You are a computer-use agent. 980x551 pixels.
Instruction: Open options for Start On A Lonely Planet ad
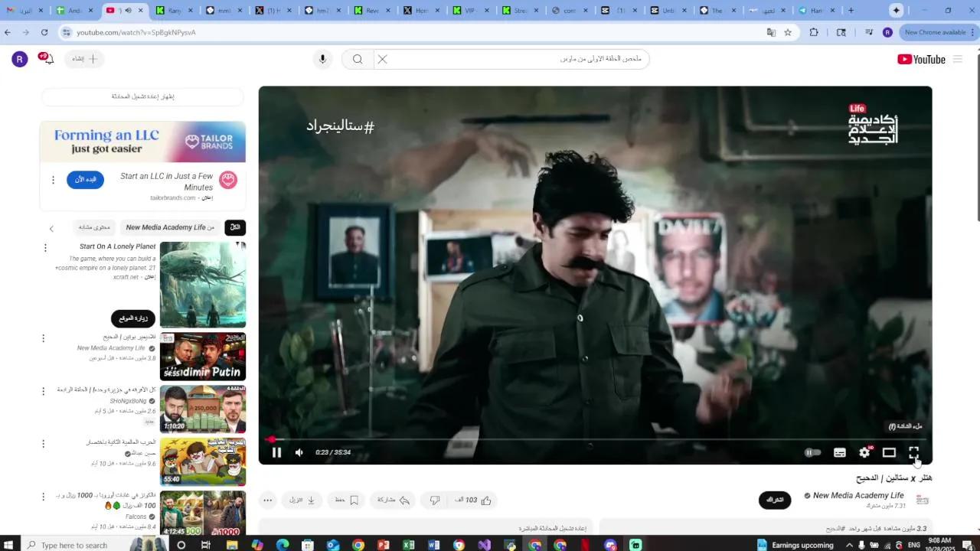coord(45,248)
